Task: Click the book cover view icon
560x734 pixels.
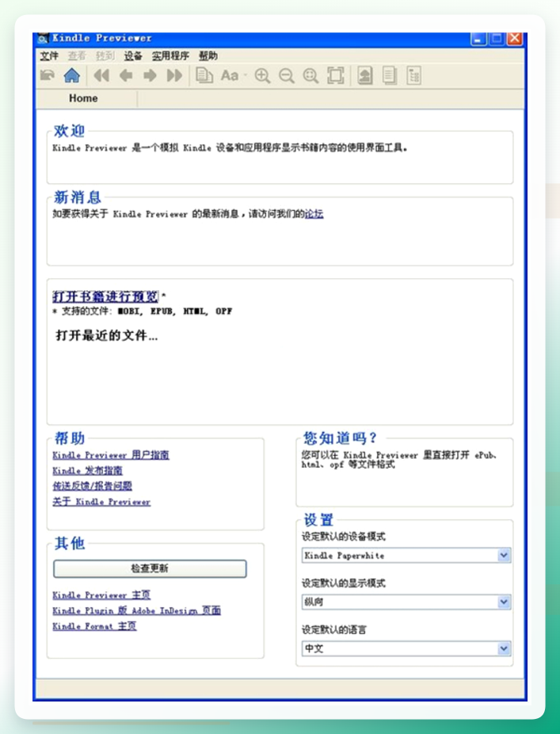Action: pyautogui.click(x=365, y=75)
